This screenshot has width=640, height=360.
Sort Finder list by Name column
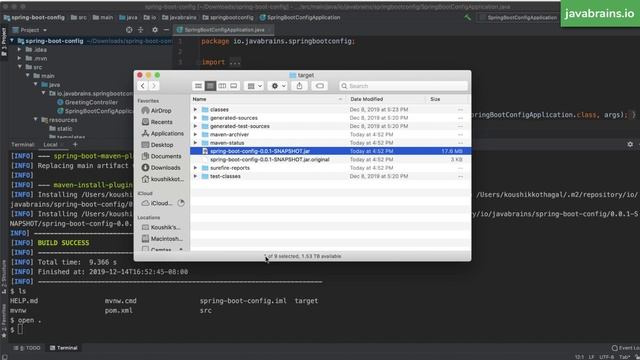pos(269,99)
